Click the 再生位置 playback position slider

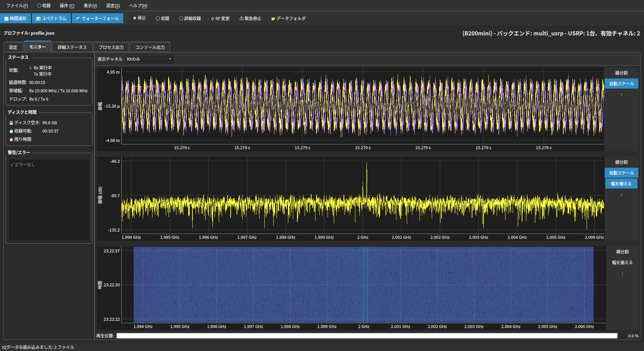point(367,336)
